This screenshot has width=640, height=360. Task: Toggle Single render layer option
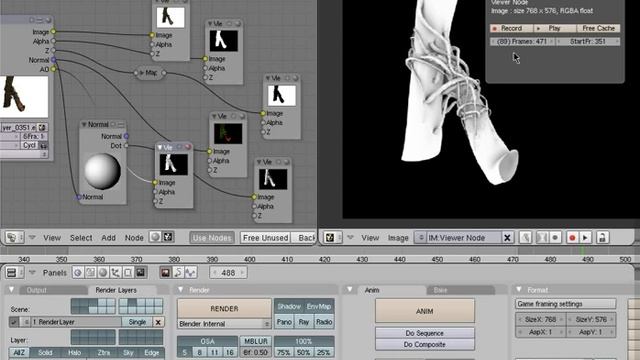click(137, 322)
